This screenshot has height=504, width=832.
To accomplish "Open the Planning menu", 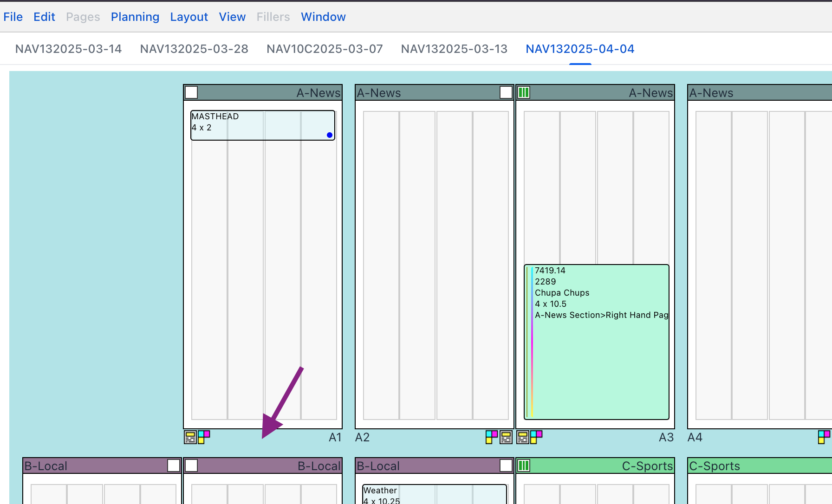I will click(x=135, y=17).
